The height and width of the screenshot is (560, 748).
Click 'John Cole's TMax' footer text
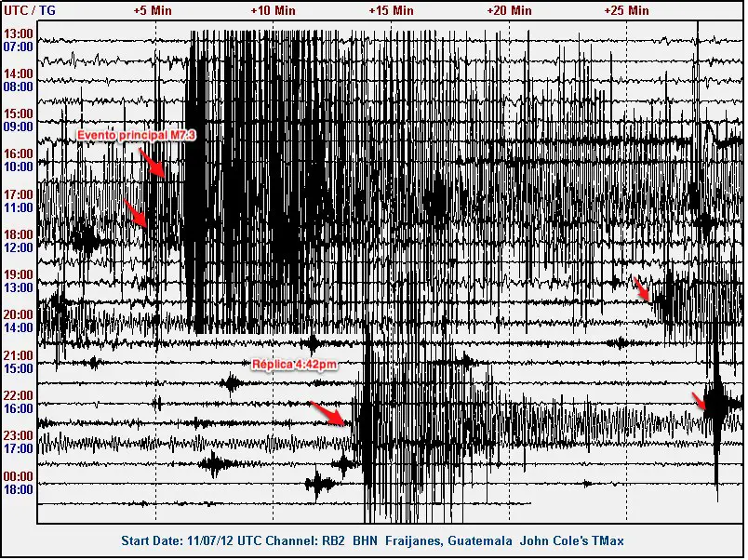pos(572,541)
